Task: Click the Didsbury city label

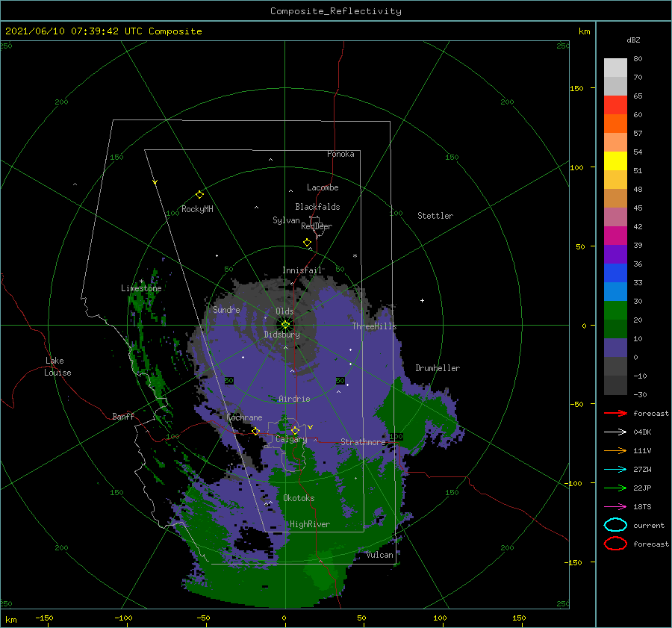Action: click(281, 335)
